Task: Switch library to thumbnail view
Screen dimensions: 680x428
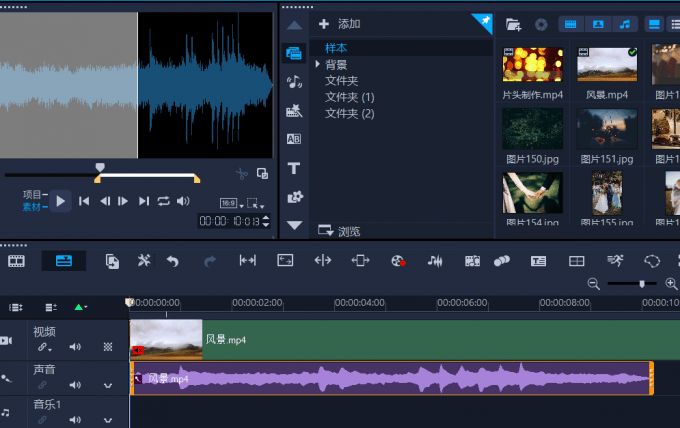Action: coord(654,24)
